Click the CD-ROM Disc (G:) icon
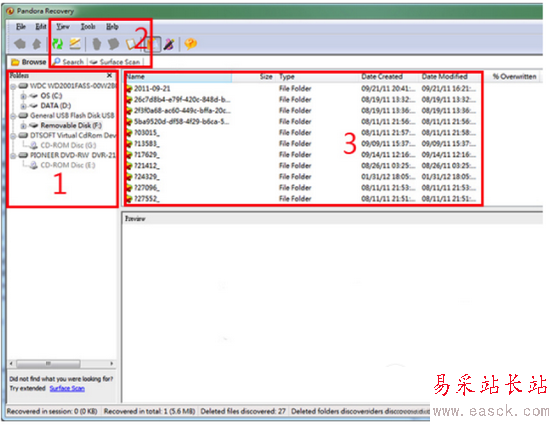Viewport: 550px width, 426px height. pyautogui.click(x=34, y=145)
